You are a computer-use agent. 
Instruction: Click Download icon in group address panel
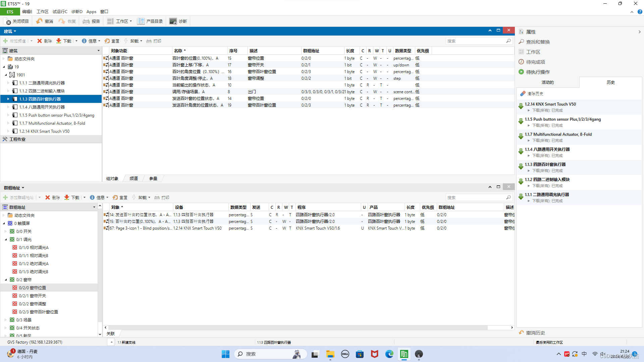[67, 197]
